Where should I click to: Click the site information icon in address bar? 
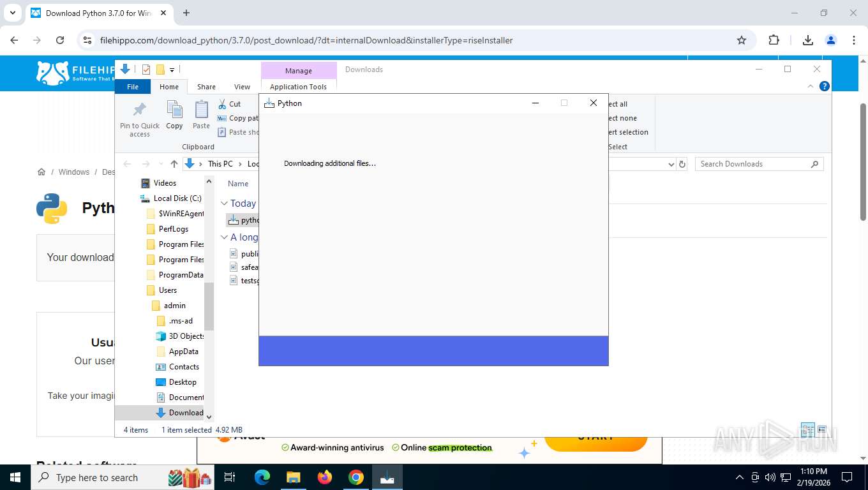click(x=87, y=40)
